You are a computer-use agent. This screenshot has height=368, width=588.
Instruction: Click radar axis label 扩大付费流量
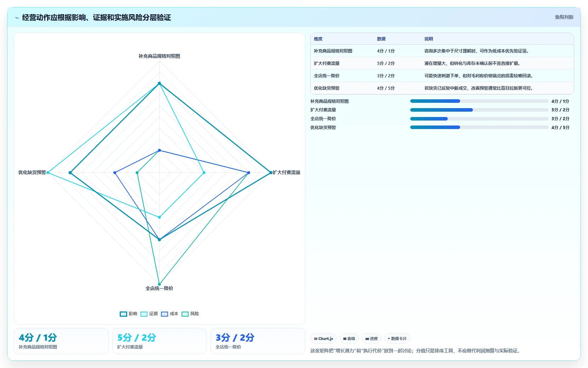point(287,172)
